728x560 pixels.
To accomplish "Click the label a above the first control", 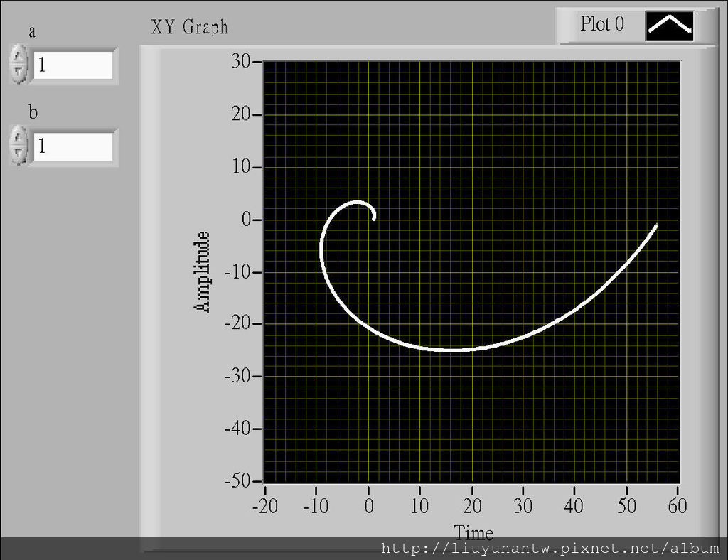I will point(32,31).
